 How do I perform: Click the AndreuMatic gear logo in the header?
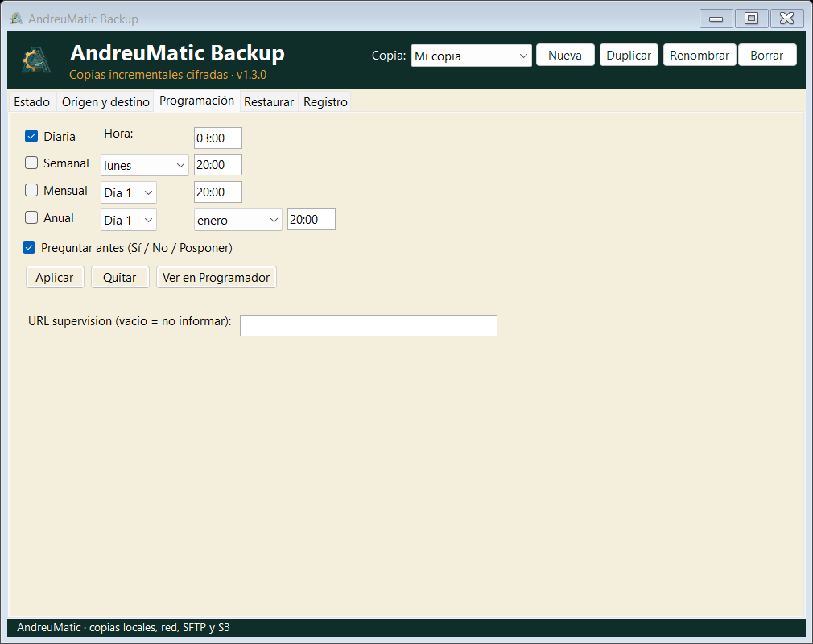36,60
